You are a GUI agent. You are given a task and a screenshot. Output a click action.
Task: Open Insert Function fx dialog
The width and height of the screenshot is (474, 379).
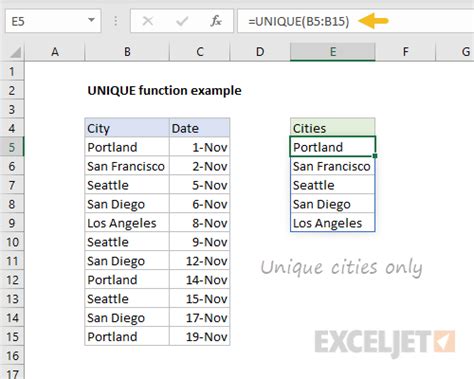point(216,21)
